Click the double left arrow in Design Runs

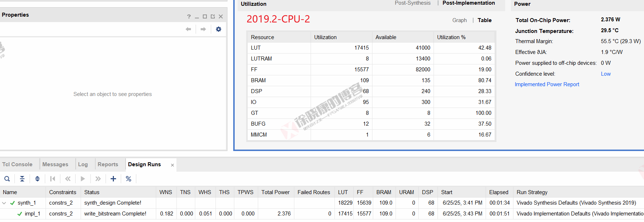click(68, 179)
